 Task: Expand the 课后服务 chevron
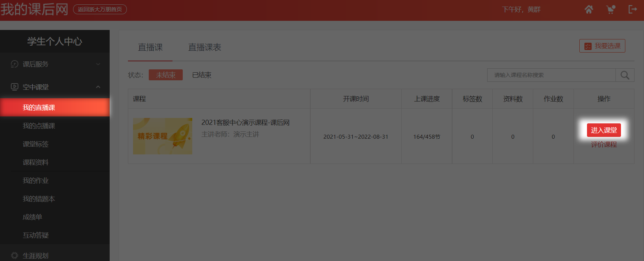tap(98, 64)
